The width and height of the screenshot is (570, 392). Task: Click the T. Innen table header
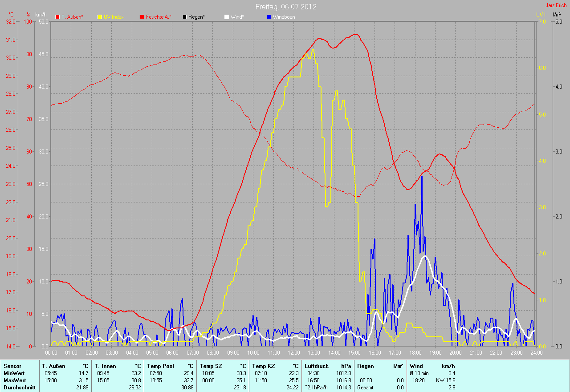(x=105, y=366)
